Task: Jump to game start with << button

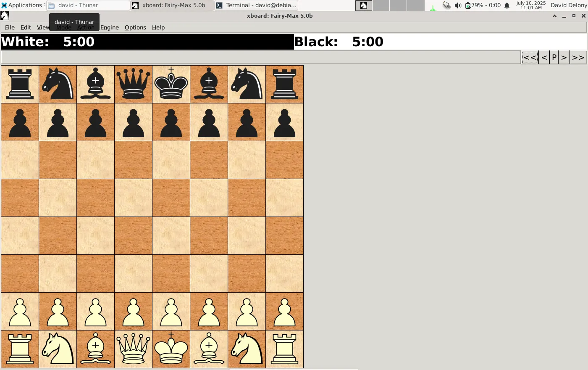Action: coord(530,58)
